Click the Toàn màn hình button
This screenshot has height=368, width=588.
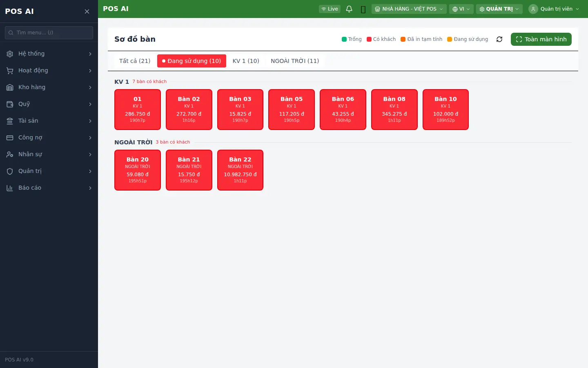[x=541, y=39]
